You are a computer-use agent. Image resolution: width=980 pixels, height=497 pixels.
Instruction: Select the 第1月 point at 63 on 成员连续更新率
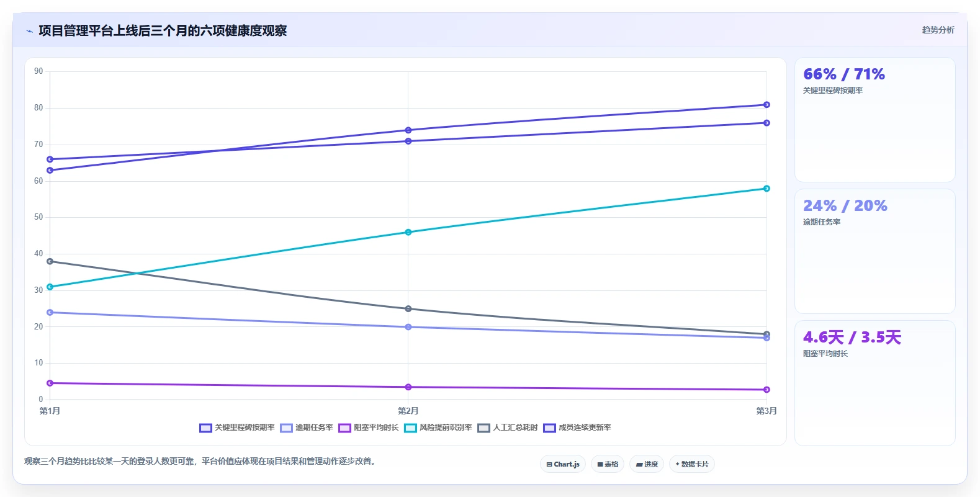(x=50, y=171)
